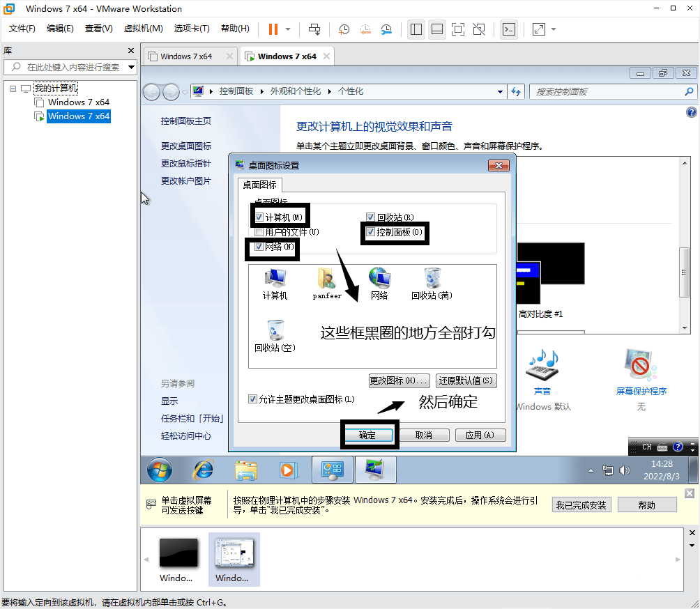Click the themes list scroll down arrow
Screen dimensions: 700x609
(x=685, y=328)
